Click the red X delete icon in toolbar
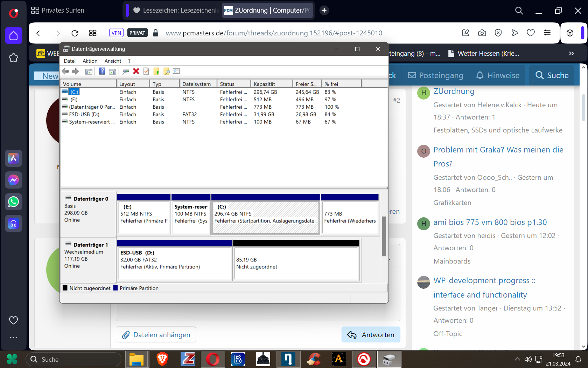The width and height of the screenshot is (588, 368). pyautogui.click(x=136, y=71)
